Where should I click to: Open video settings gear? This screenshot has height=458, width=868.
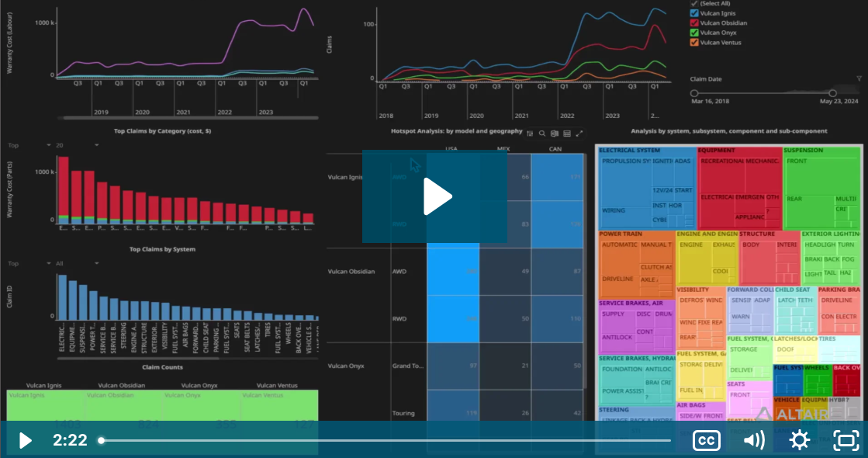click(x=800, y=440)
